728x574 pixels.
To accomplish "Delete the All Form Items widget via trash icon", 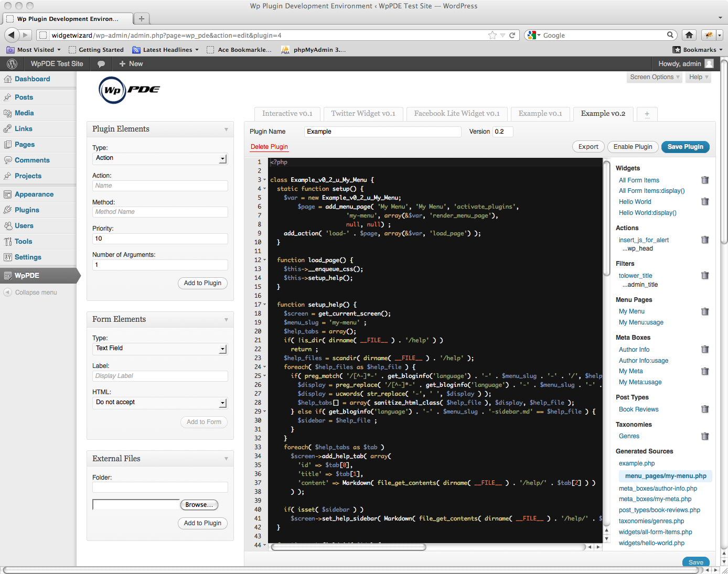I will [705, 180].
